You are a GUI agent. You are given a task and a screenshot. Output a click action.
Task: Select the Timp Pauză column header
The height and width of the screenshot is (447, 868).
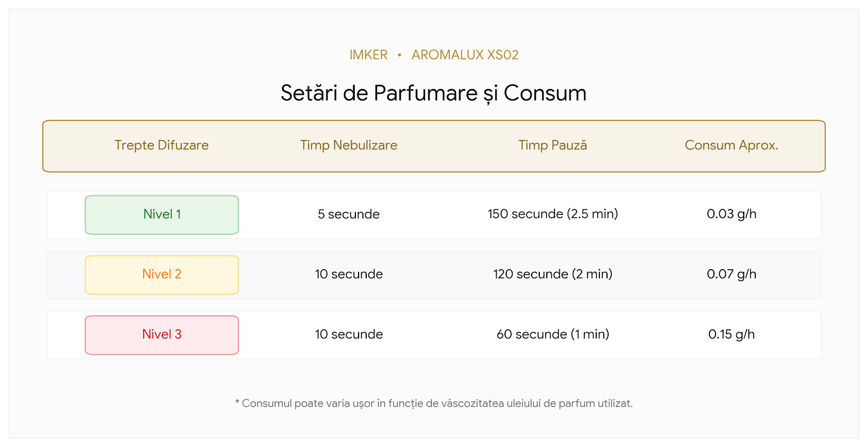coord(553,145)
